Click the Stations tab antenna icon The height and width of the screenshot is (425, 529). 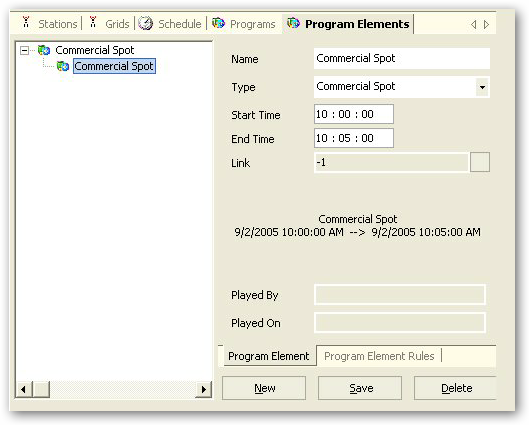click(x=26, y=22)
